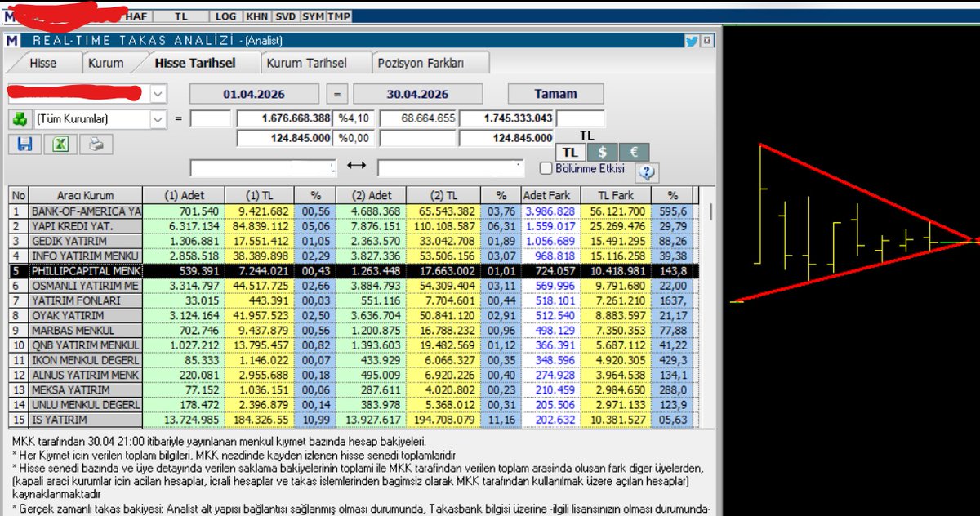Click the TMP toolbar button
The height and width of the screenshot is (516, 980).
[339, 16]
